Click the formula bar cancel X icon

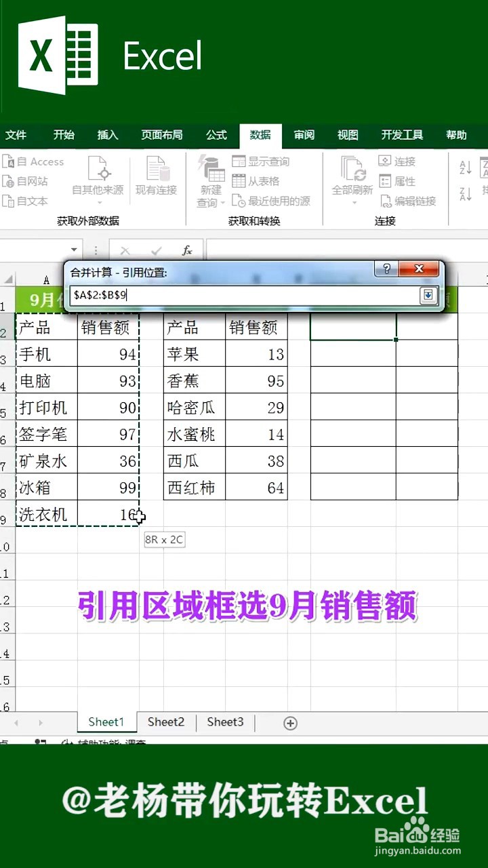125,251
